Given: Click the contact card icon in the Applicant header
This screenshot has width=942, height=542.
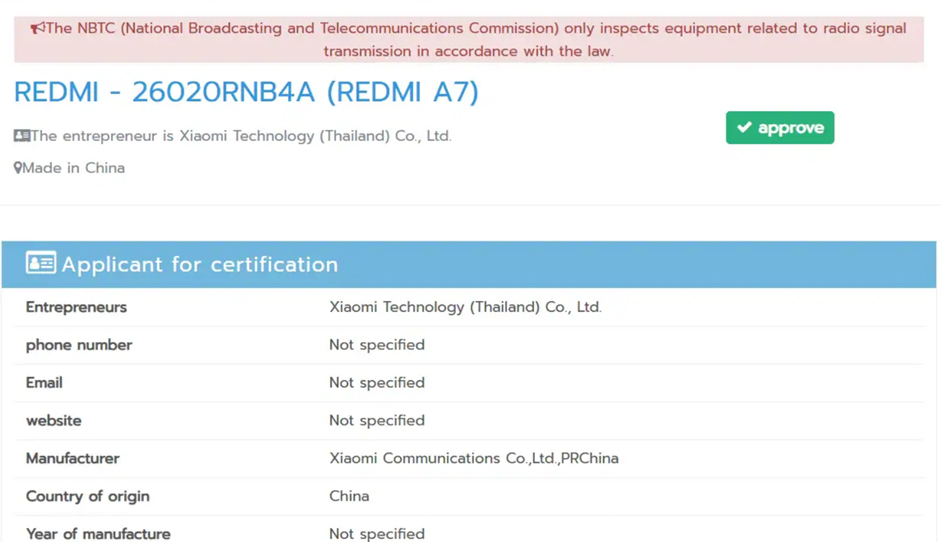Looking at the screenshot, I should pyautogui.click(x=41, y=263).
